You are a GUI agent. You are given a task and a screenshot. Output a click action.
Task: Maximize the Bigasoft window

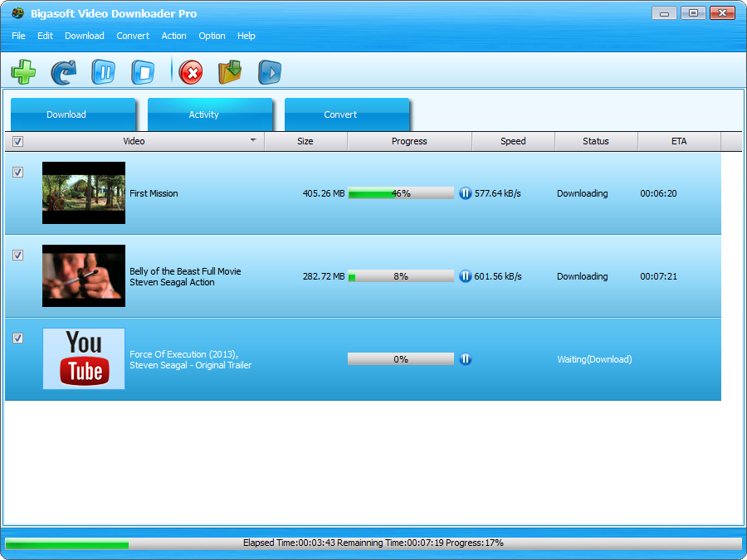pos(694,12)
